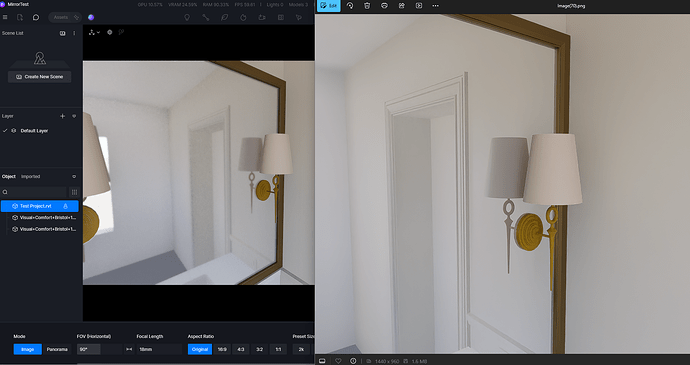Toggle the Default Layer checkmark
The image size is (690, 365).
(5, 131)
